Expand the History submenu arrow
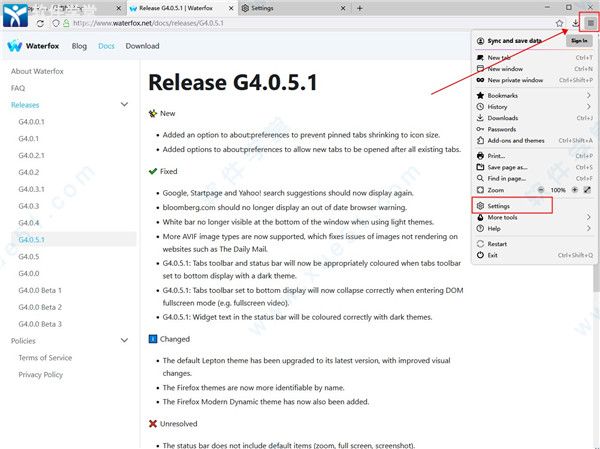 coord(589,107)
